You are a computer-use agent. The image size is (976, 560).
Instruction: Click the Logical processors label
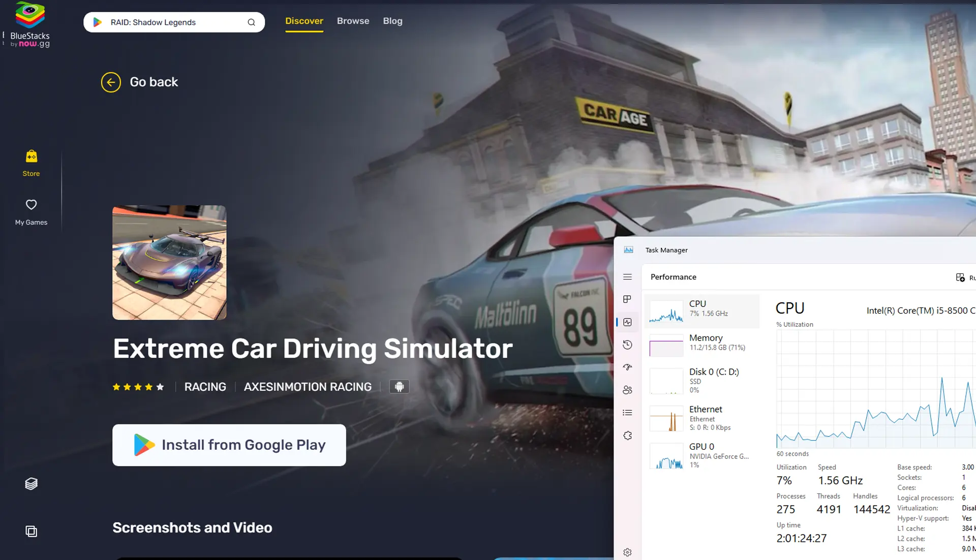click(x=925, y=498)
